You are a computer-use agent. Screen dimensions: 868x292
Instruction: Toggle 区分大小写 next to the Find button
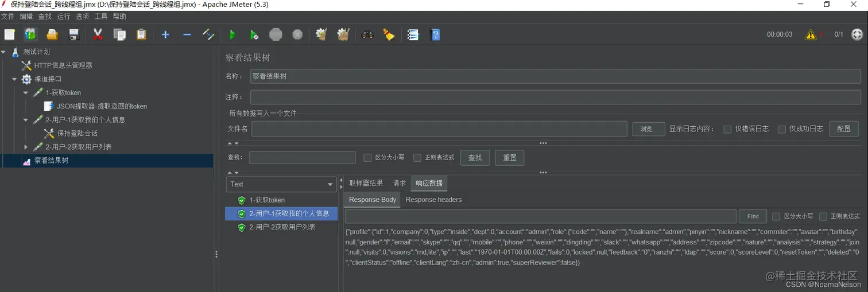tap(776, 216)
